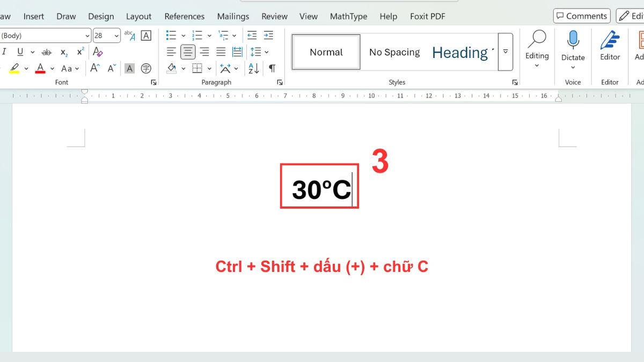Apply the Heading 1 style
644x362 pixels.
point(463,52)
